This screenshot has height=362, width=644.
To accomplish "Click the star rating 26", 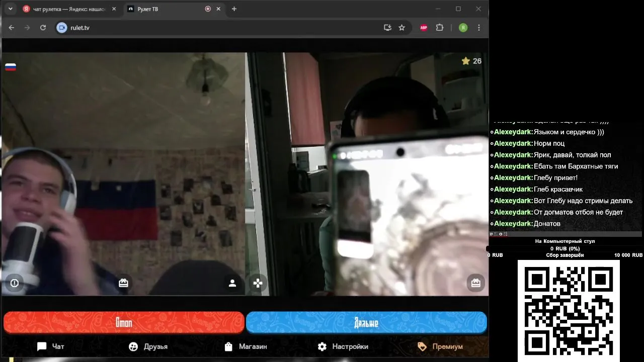I will [471, 61].
